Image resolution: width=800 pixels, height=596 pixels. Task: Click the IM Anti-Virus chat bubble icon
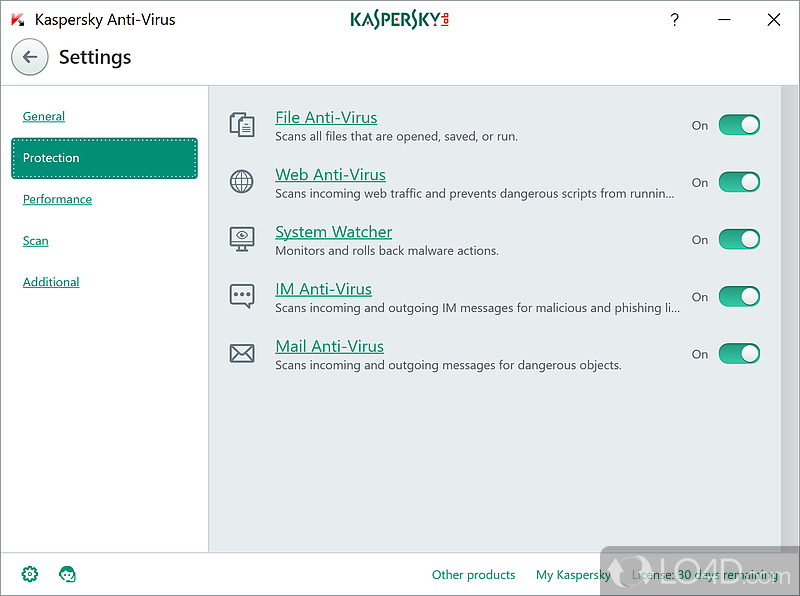(242, 296)
